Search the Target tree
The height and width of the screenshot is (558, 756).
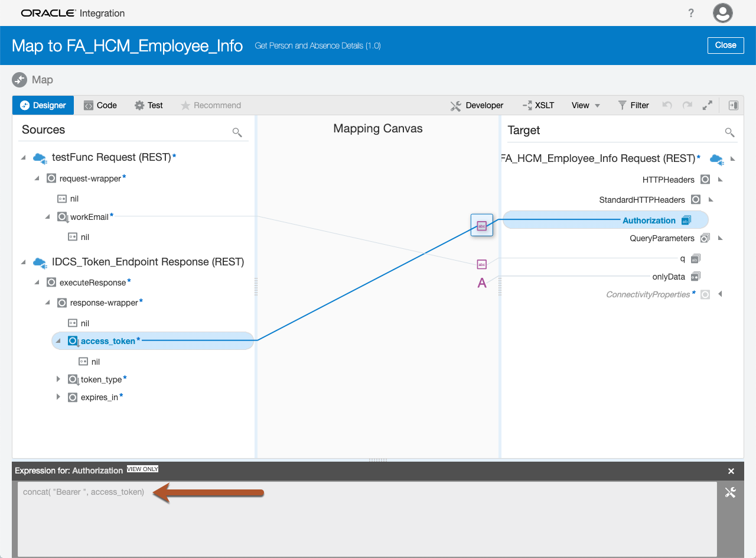[x=729, y=132]
